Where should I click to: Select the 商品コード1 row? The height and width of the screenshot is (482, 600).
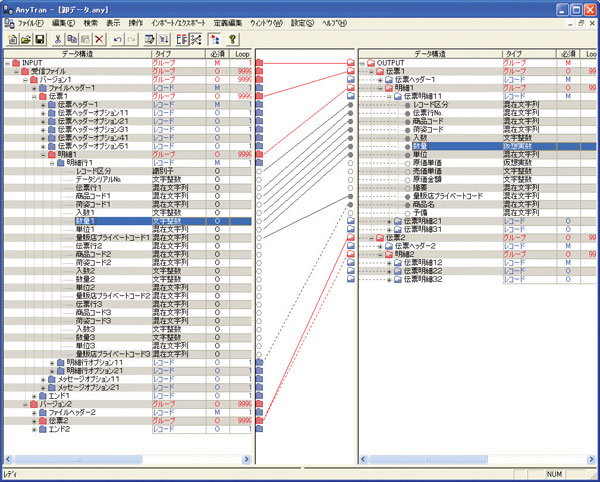(x=127, y=196)
